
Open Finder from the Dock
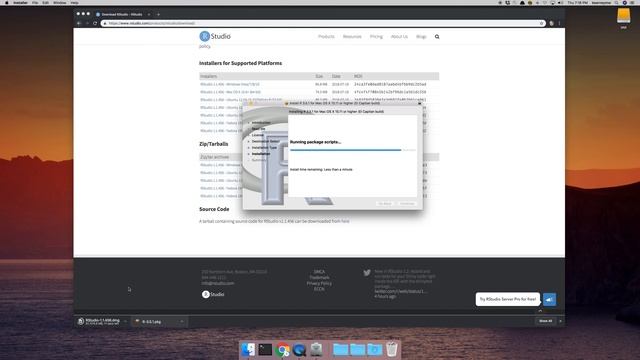[248, 350]
